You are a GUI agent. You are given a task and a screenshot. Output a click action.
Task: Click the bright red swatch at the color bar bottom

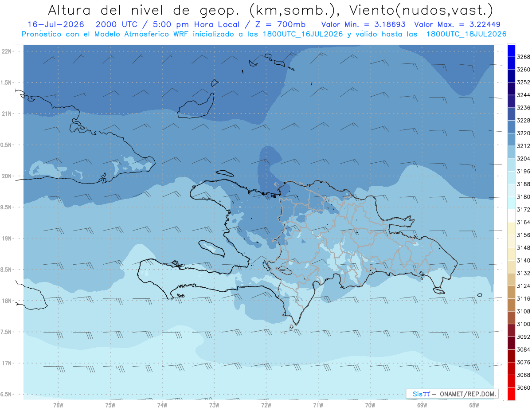[511, 394]
